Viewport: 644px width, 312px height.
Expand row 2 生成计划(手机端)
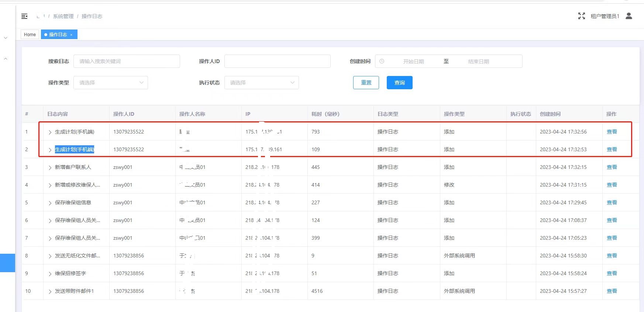(x=50, y=150)
